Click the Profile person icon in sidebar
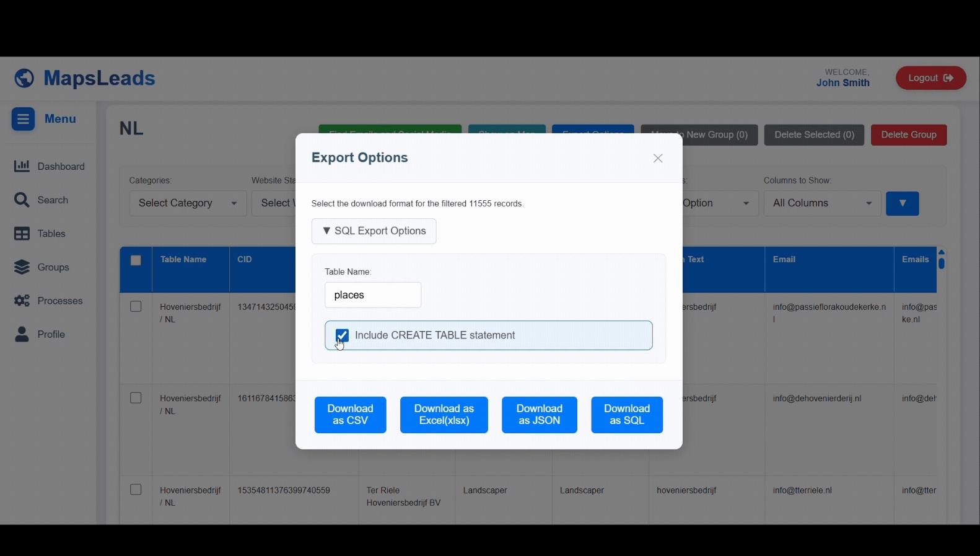980x556 pixels. pyautogui.click(x=22, y=334)
